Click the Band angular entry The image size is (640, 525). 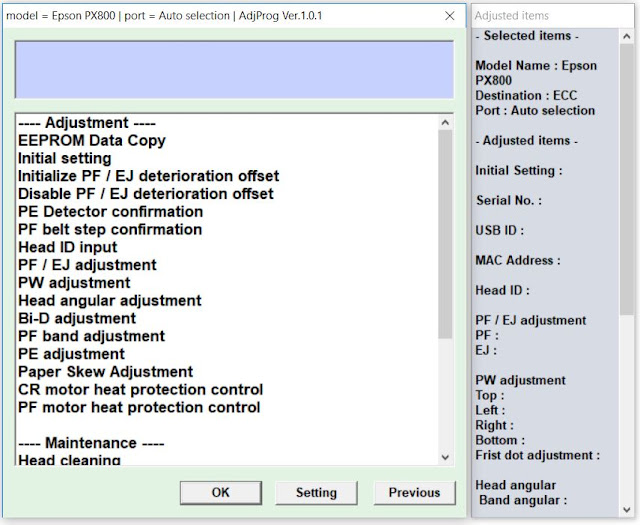(523, 501)
